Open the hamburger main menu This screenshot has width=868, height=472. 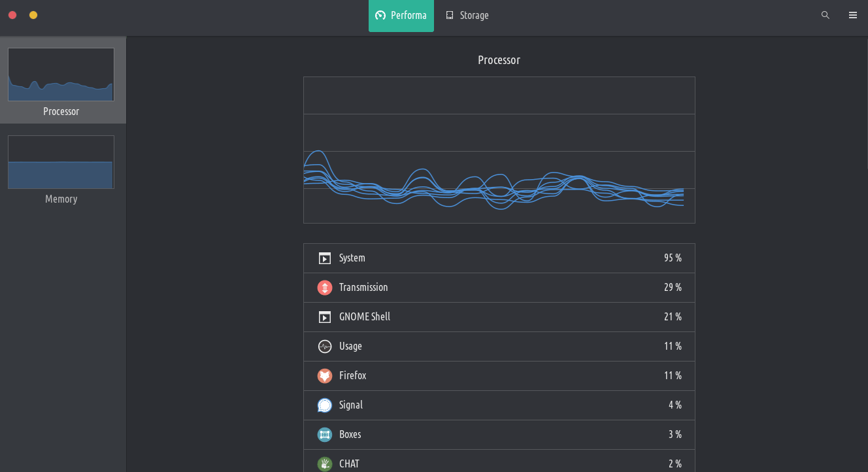coord(853,15)
